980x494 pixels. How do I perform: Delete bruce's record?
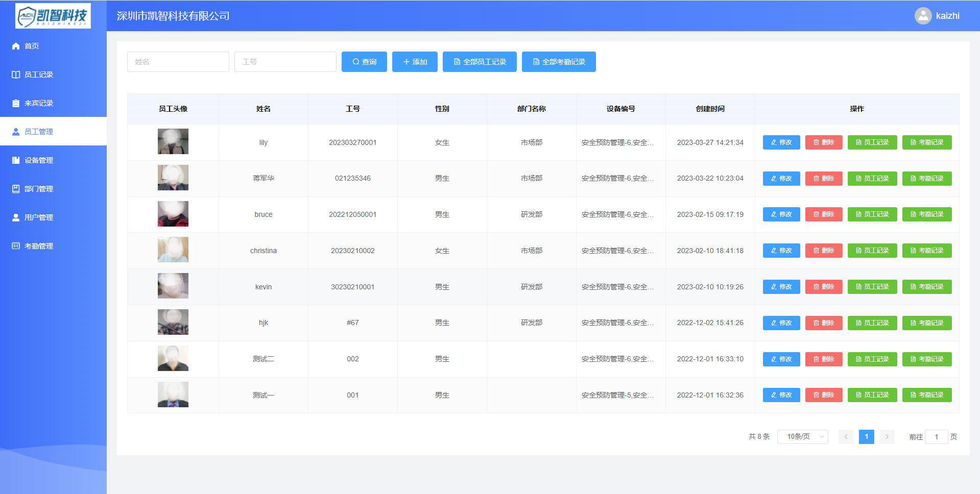[x=824, y=214]
